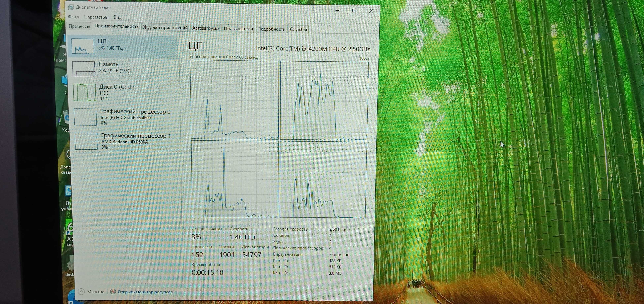Click the large ЦП heading

coord(196,46)
